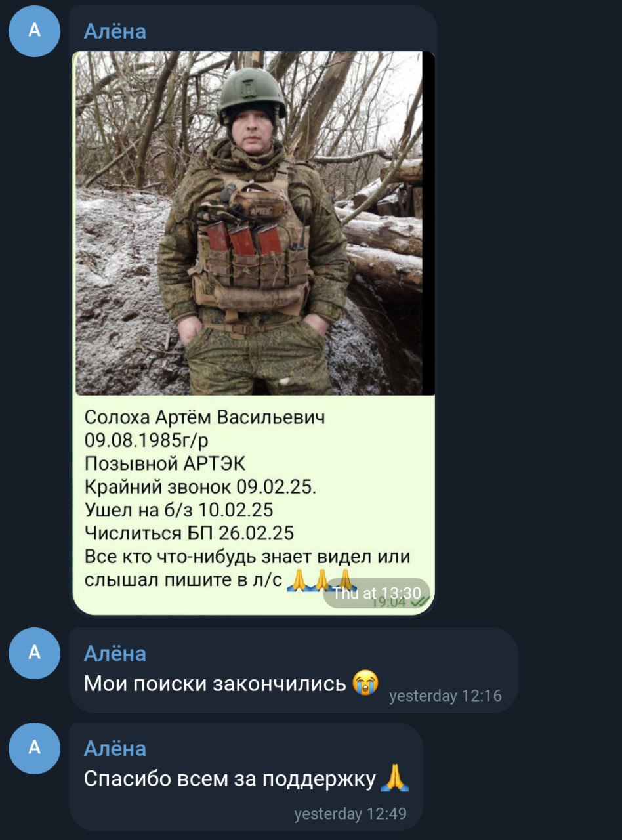Screen dimensions: 622x840
Task: Open the soldier photo in the first message
Action: point(255,223)
